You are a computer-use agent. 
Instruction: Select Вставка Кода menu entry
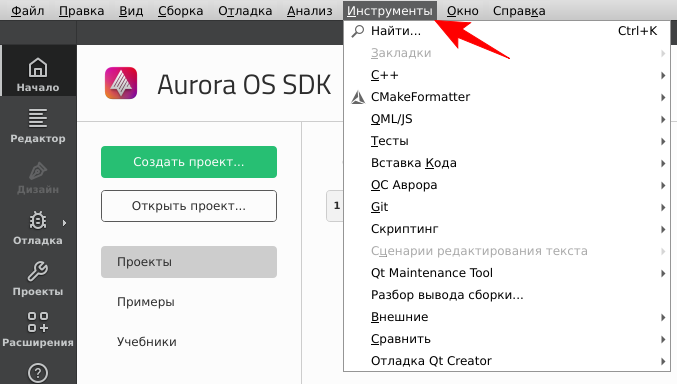click(507, 163)
